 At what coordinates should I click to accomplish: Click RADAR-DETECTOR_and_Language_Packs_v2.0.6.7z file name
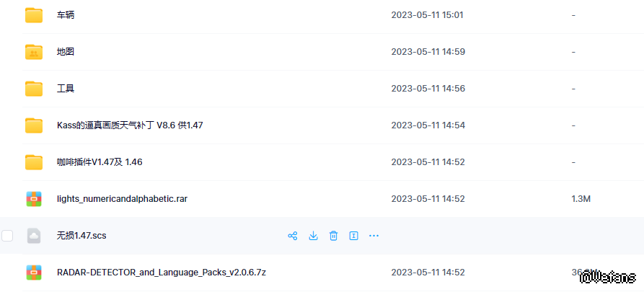tap(162, 273)
